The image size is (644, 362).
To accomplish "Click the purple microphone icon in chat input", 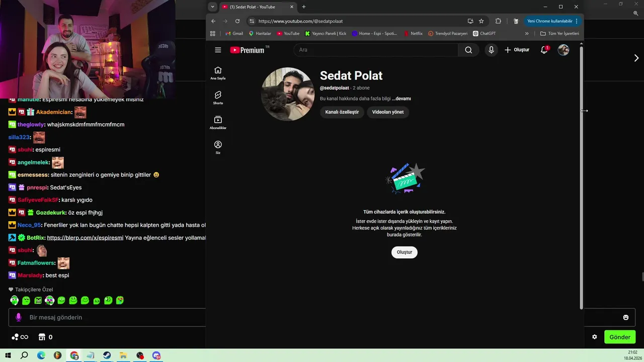I will coord(19,317).
